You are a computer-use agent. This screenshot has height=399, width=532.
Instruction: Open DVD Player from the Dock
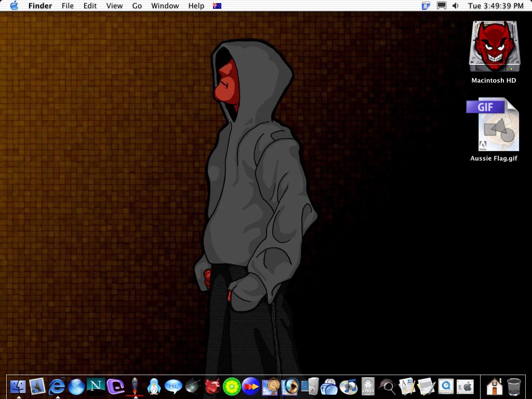[368, 387]
